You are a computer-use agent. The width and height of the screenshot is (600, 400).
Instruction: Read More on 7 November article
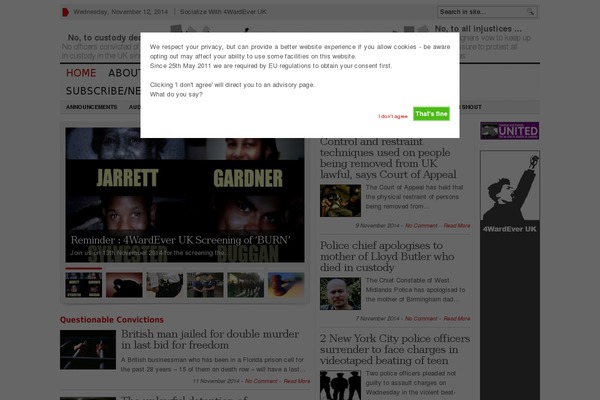click(457, 318)
